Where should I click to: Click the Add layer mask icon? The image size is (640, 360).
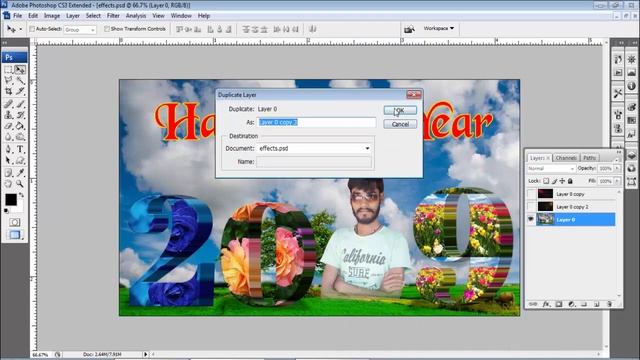[559, 304]
